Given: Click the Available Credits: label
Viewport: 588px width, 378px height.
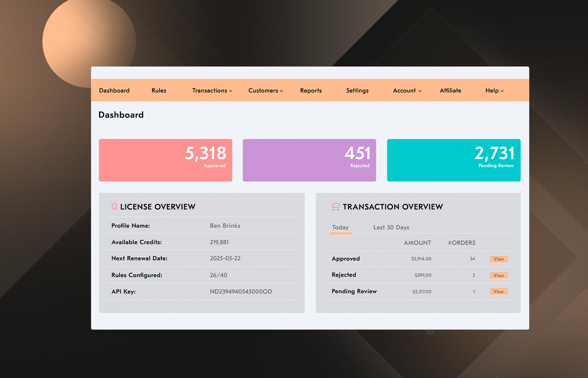Looking at the screenshot, I should (x=136, y=242).
